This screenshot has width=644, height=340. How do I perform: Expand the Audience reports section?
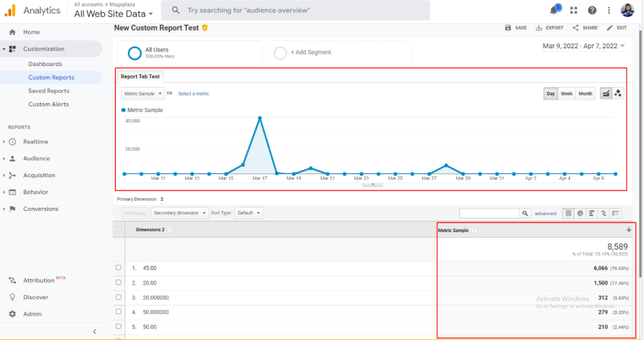[x=37, y=159]
